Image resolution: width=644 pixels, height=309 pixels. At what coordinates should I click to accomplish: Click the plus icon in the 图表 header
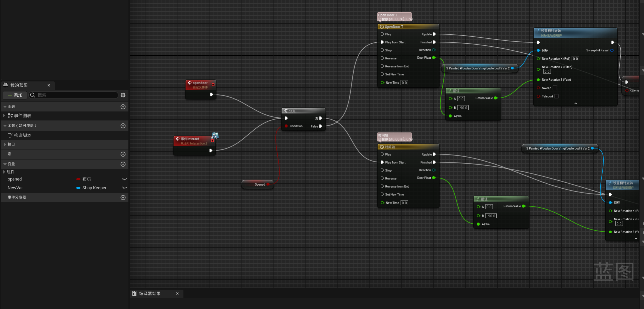[x=123, y=107]
